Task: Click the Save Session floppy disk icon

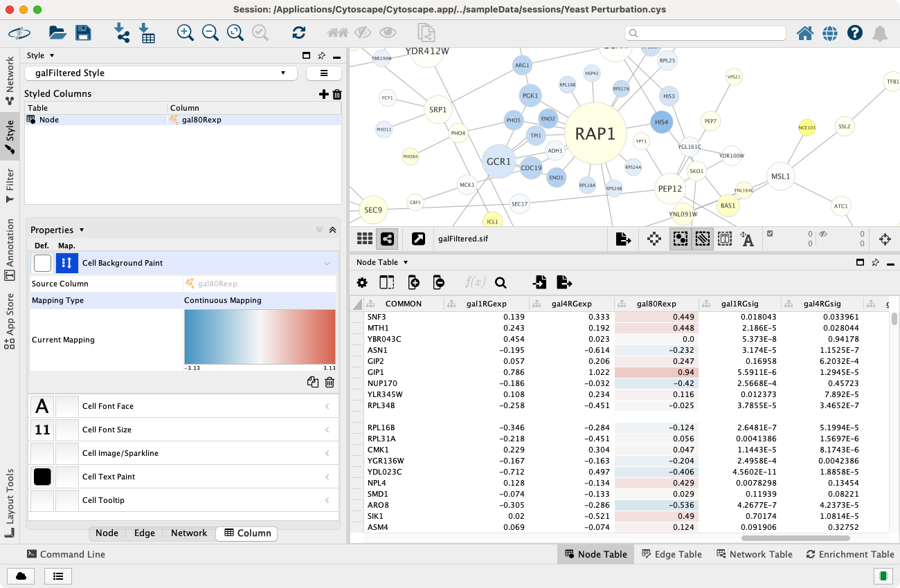Action: coord(83,33)
